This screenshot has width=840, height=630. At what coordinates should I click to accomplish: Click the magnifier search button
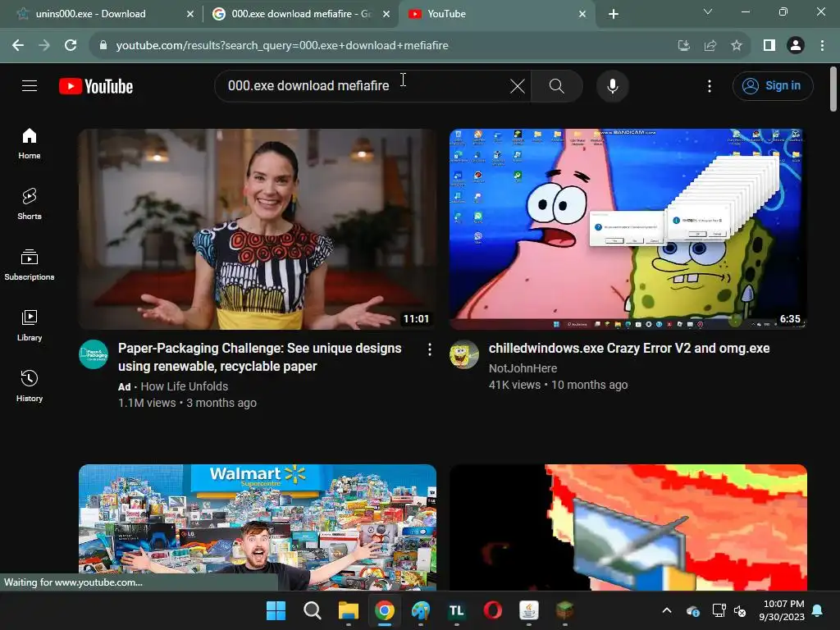(x=557, y=85)
